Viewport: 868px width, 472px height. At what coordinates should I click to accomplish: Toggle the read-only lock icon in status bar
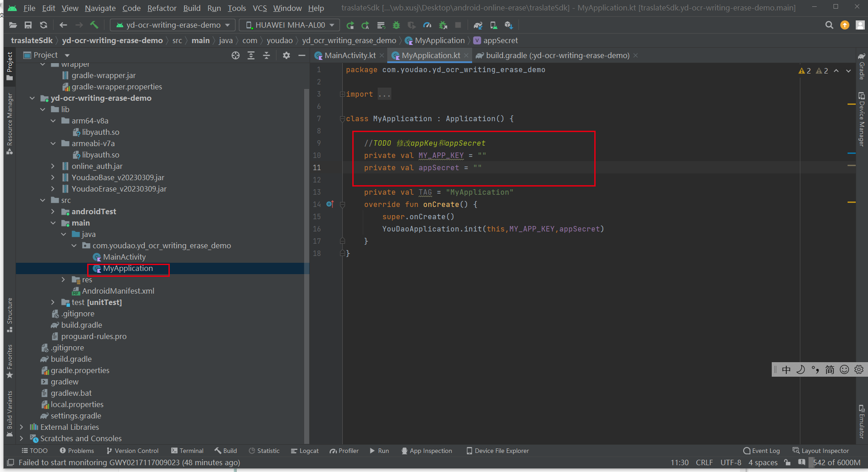(787, 462)
